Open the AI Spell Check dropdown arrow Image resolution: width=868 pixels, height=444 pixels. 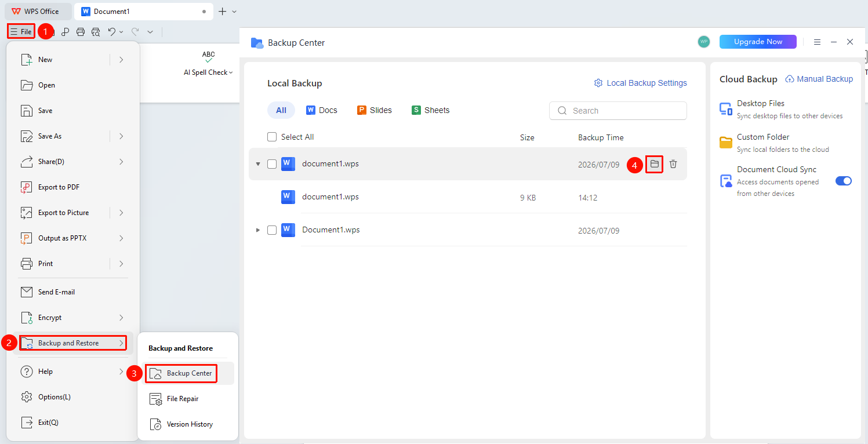[231, 72]
